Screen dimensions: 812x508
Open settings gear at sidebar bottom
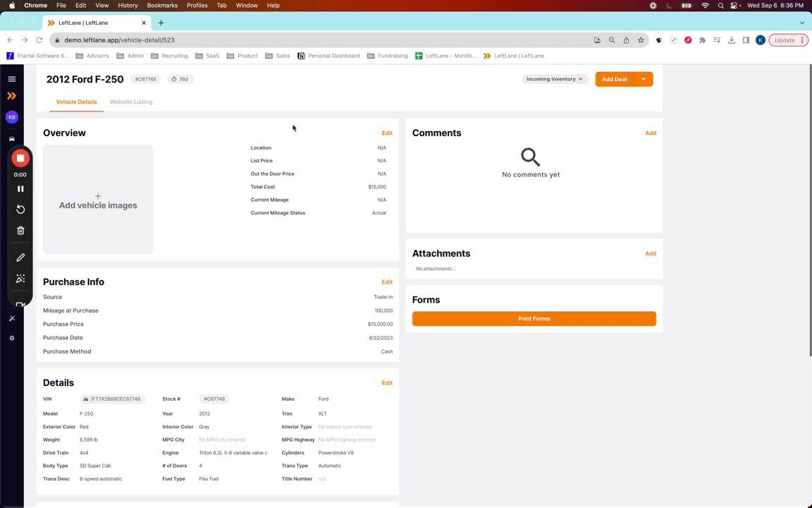12,338
